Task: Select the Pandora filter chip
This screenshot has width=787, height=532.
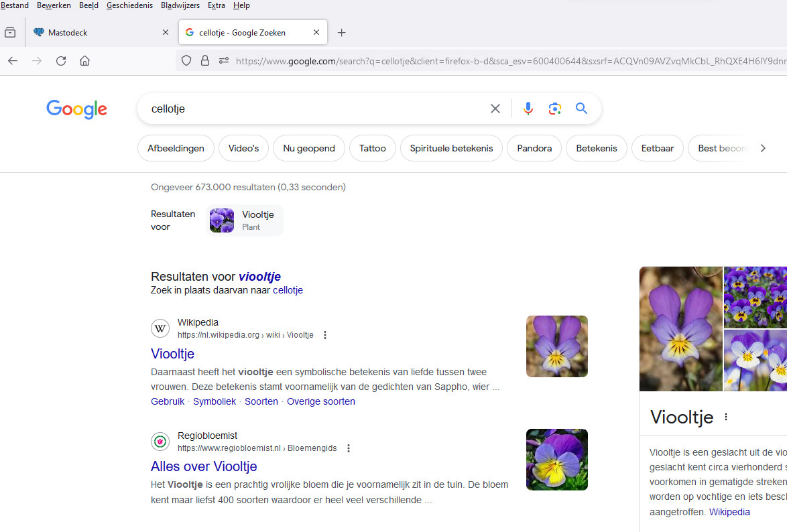Action: (x=534, y=148)
